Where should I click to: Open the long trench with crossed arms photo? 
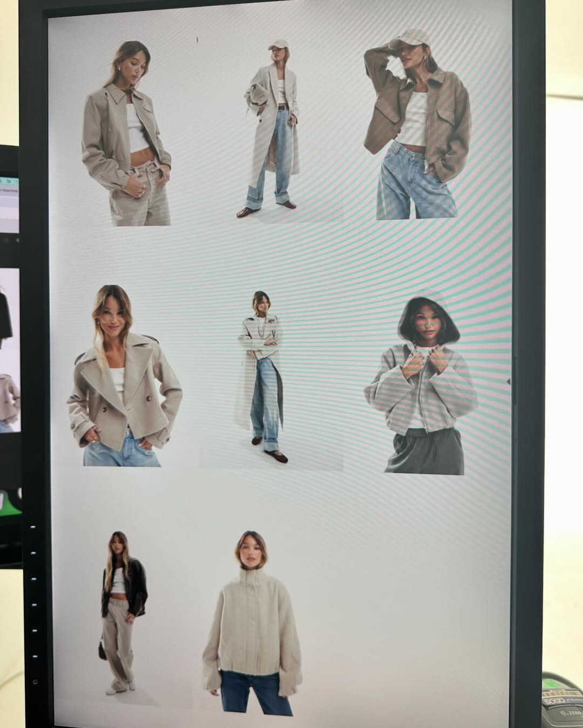(x=261, y=377)
